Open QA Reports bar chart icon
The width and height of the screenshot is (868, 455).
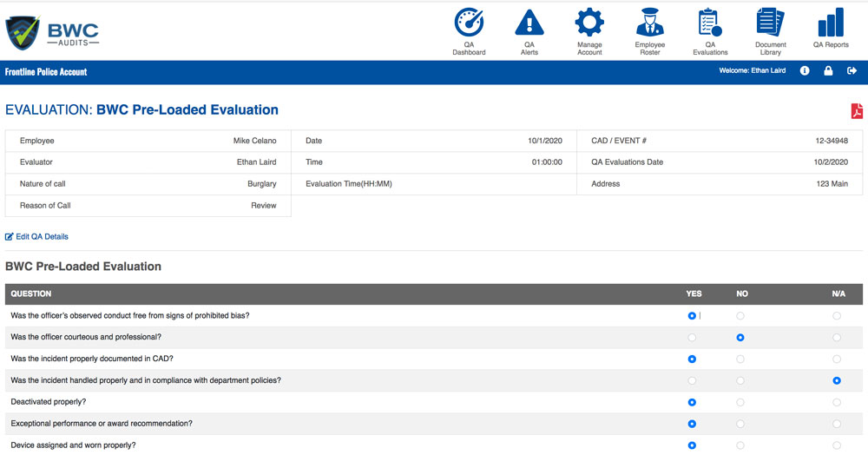click(x=831, y=23)
